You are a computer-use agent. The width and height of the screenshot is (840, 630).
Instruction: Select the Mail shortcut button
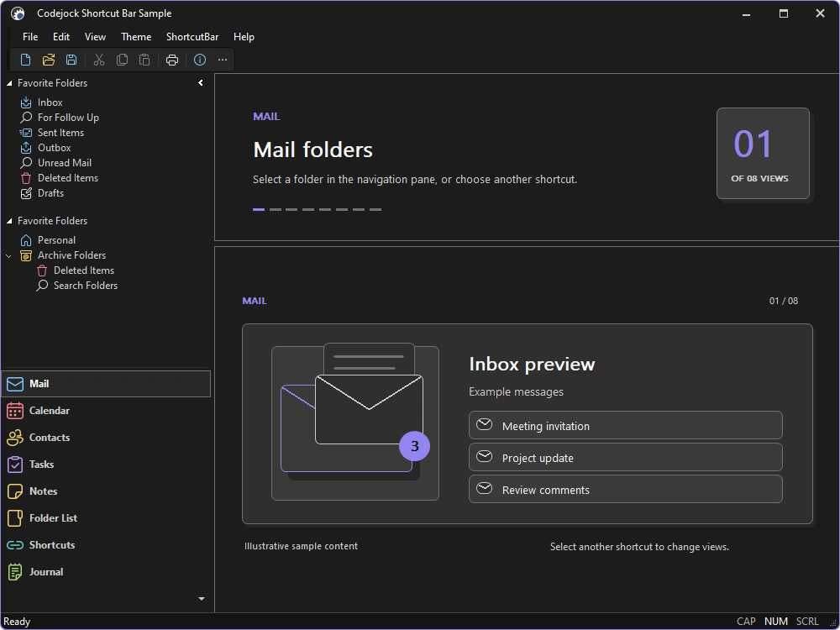click(x=106, y=384)
